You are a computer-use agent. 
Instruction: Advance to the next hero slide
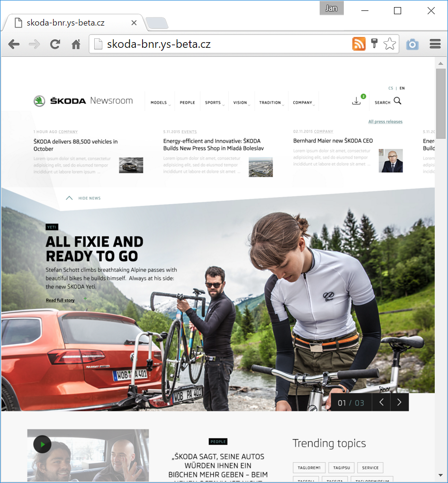(399, 402)
